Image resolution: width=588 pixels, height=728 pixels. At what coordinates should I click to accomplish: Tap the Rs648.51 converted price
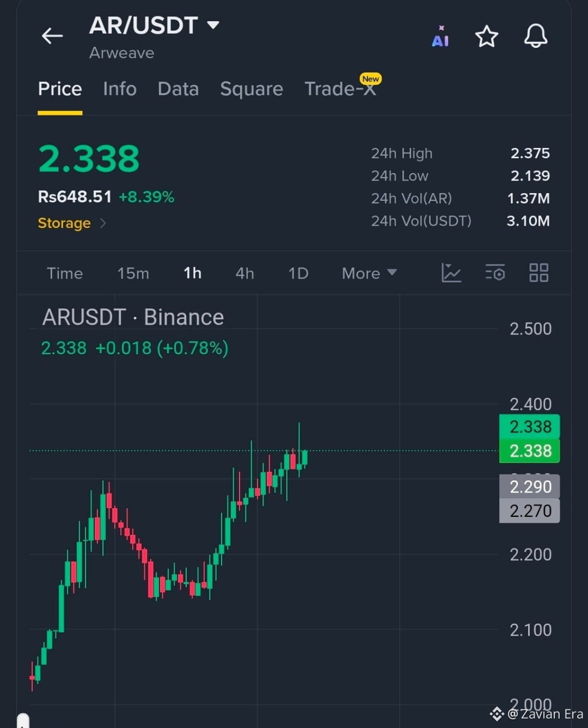[75, 196]
